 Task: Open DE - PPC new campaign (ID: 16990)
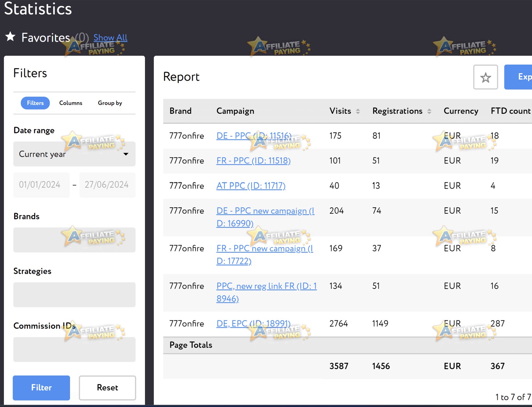(265, 217)
